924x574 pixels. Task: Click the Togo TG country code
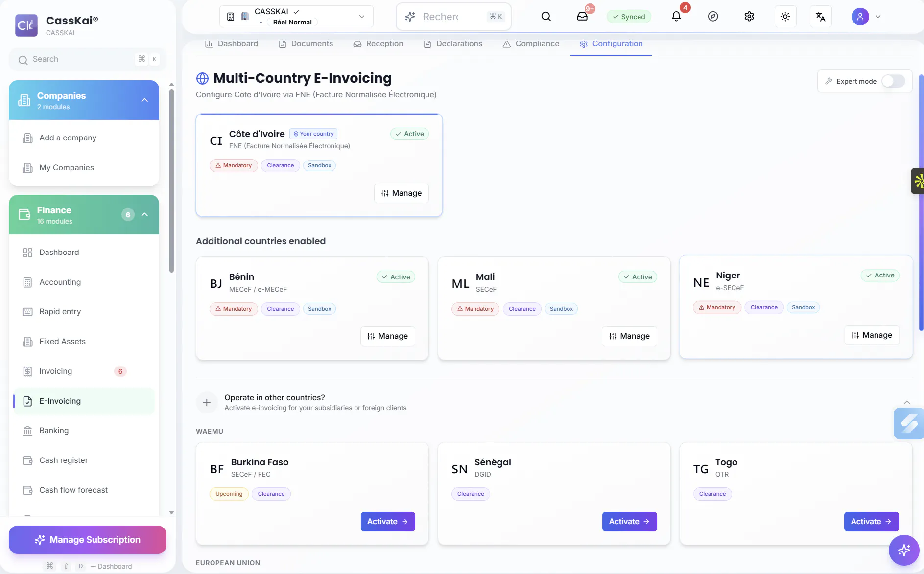pyautogui.click(x=701, y=469)
